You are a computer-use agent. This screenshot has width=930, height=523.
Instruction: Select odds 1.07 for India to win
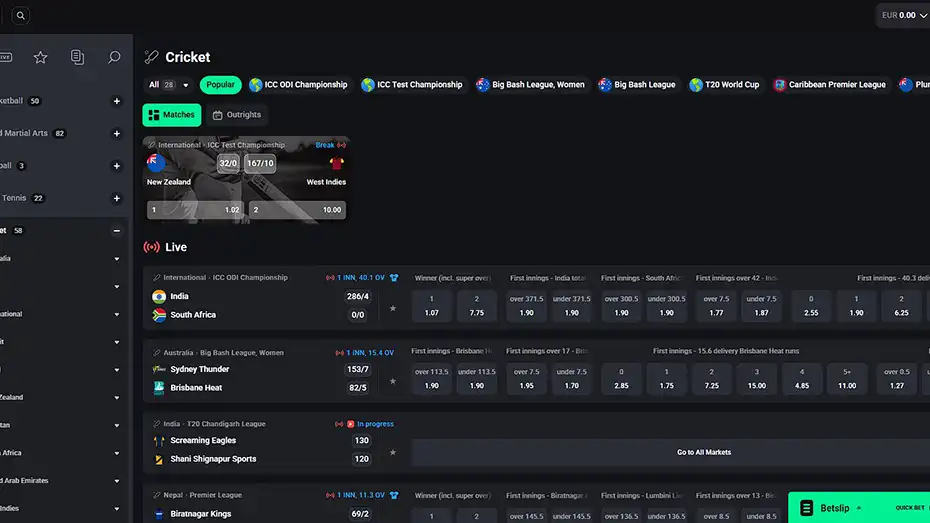pyautogui.click(x=431, y=306)
